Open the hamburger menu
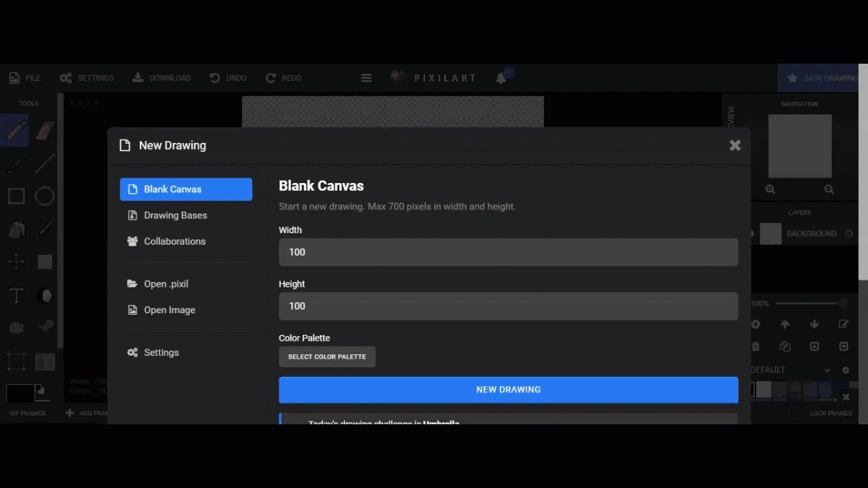The width and height of the screenshot is (868, 488). point(366,78)
